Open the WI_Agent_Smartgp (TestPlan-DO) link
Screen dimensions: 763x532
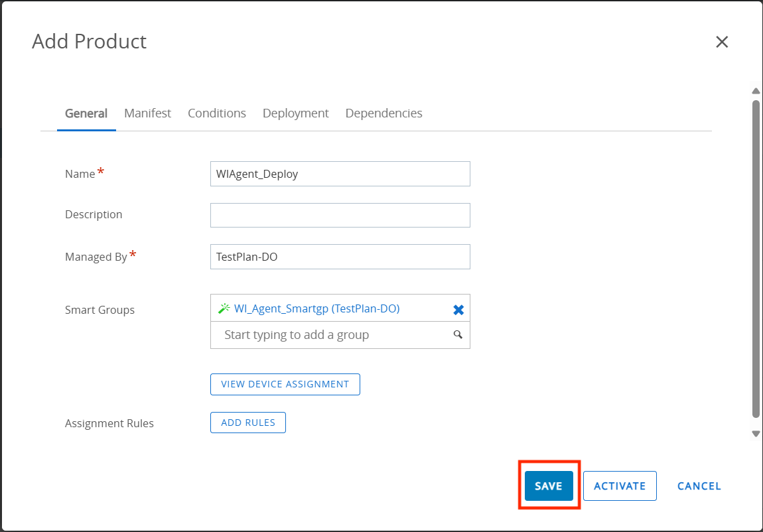(316, 308)
